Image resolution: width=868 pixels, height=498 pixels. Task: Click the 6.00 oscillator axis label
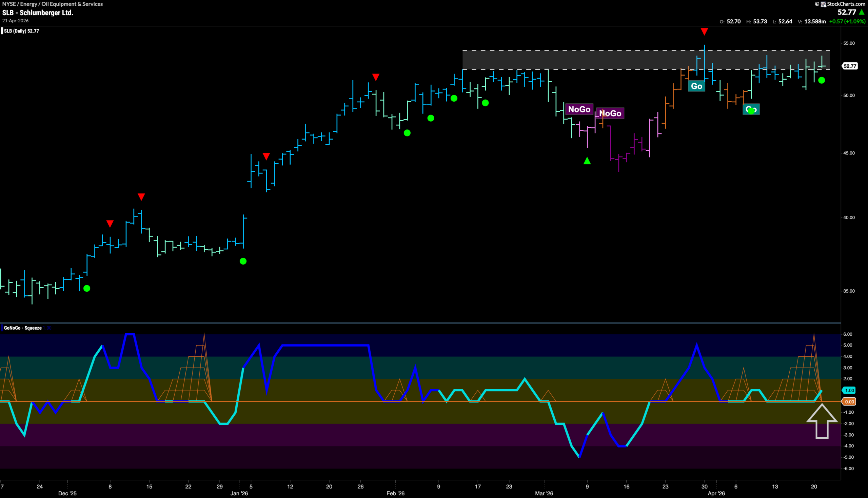pyautogui.click(x=848, y=334)
